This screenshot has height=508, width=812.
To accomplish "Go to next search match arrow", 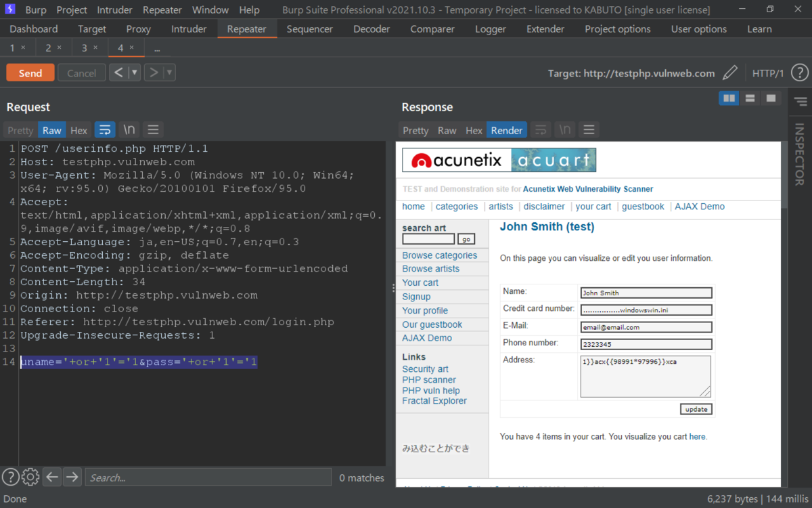I will [72, 478].
